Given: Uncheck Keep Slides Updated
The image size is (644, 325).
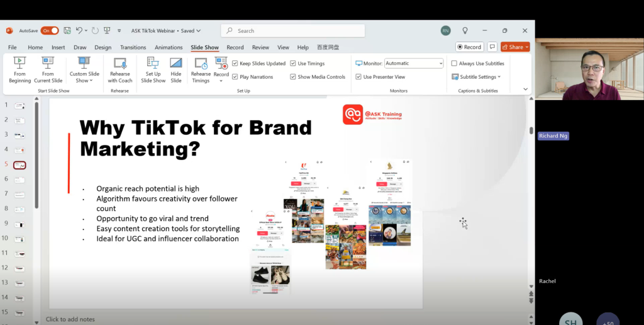Looking at the screenshot, I should pos(235,64).
